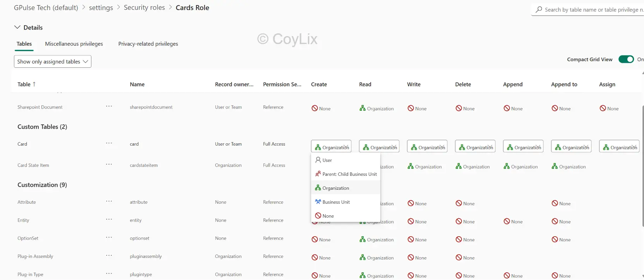The width and height of the screenshot is (644, 280).
Task: Click Sharepoint Document Read Organization privilege
Action: pos(376,108)
